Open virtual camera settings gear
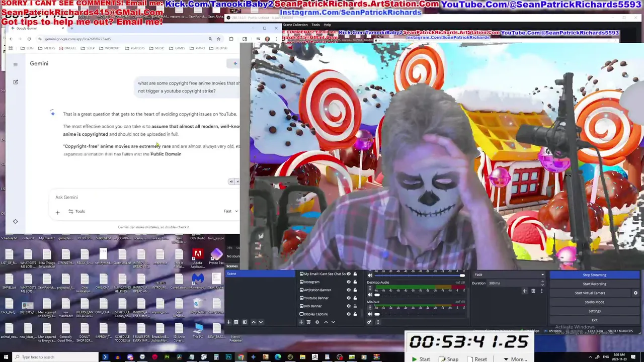Screen dimensions: 644x362 tap(635, 293)
